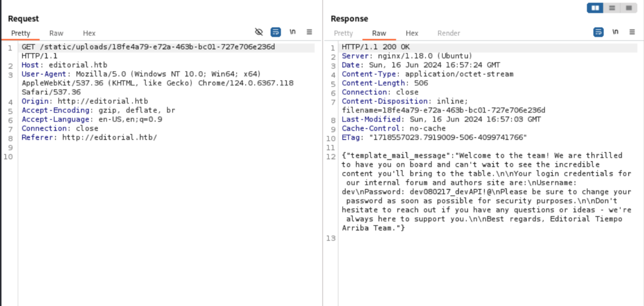644x306 pixels.
Task: Click the JSON body in the response
Action: pos(483,192)
